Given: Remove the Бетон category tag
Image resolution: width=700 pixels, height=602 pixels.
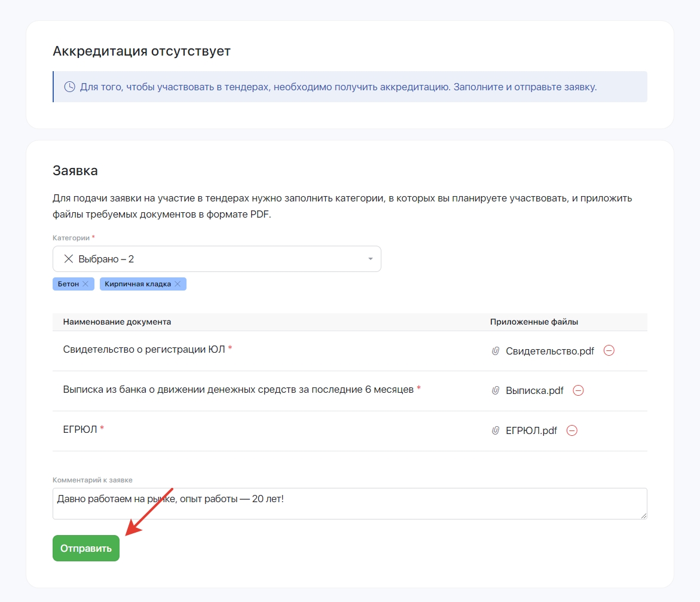Looking at the screenshot, I should pos(85,284).
